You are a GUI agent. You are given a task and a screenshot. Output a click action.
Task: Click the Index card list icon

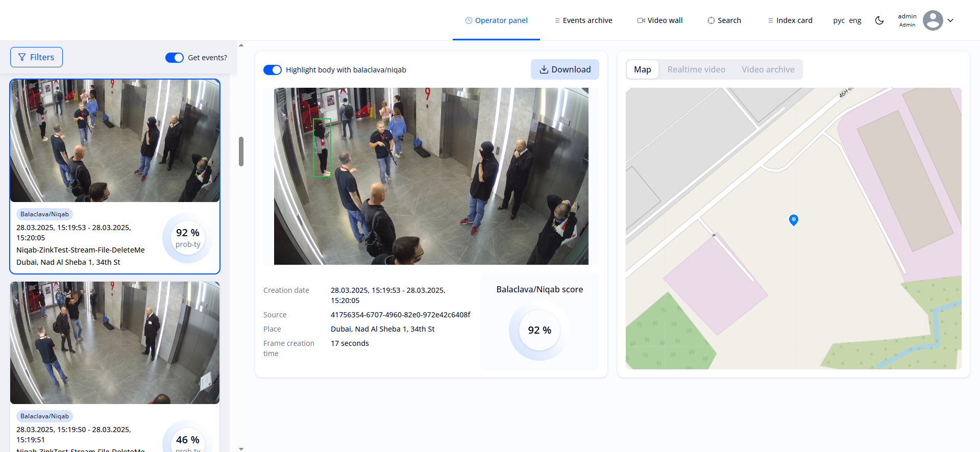771,20
